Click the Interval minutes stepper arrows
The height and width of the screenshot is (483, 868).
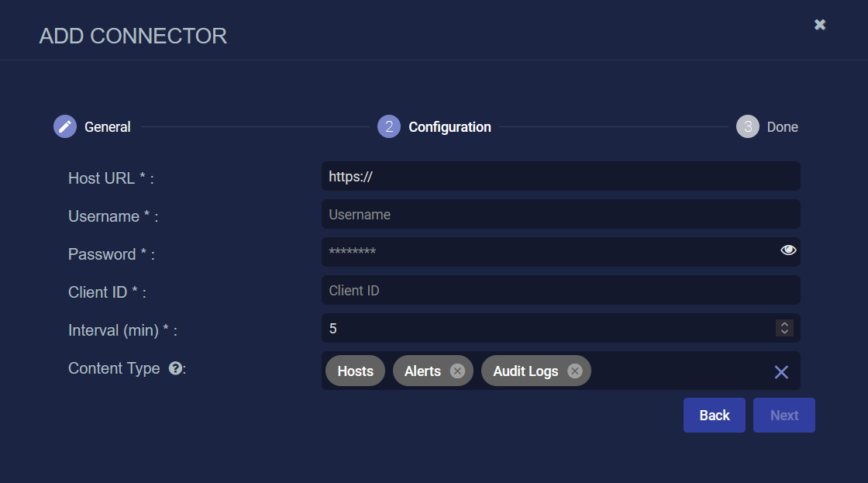784,328
